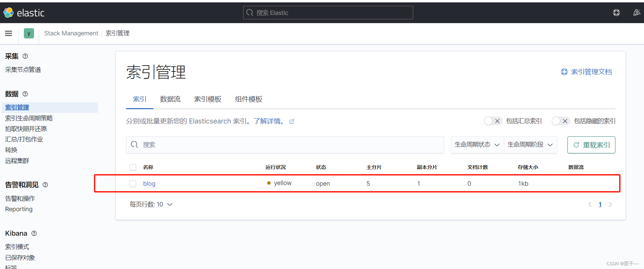Click 索引管理 breadcrumb
The width and height of the screenshot is (644, 269).
(x=117, y=33)
